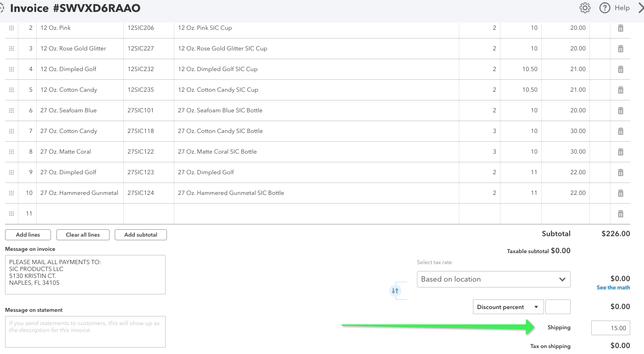Open See the math link

point(613,288)
